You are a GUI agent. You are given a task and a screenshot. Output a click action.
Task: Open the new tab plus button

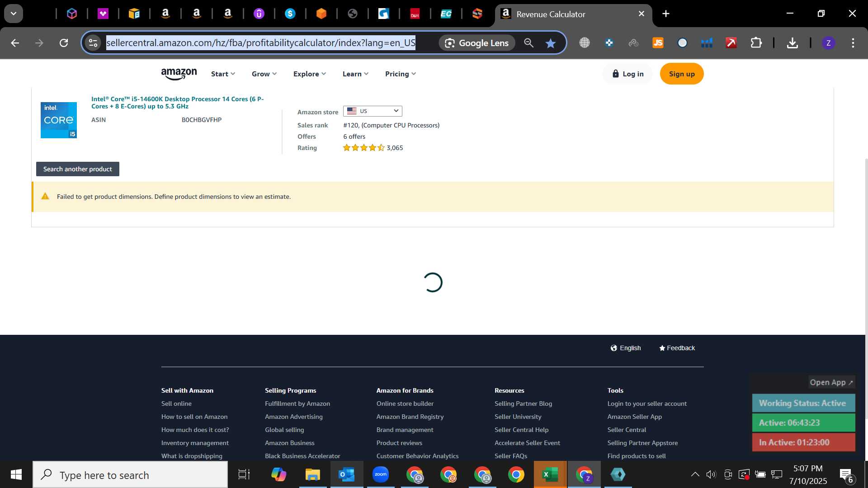pos(666,14)
